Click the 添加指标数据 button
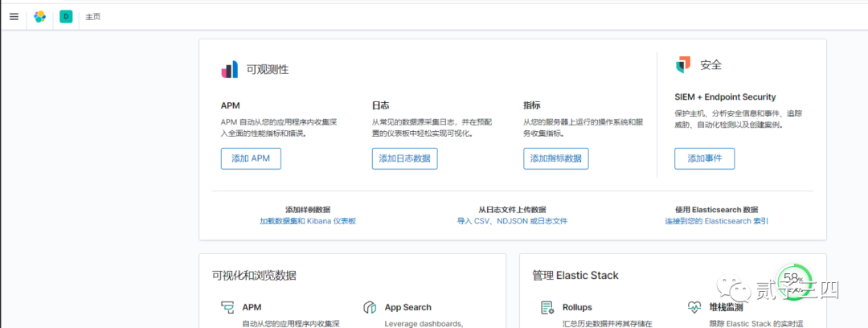This screenshot has width=868, height=328. point(556,158)
